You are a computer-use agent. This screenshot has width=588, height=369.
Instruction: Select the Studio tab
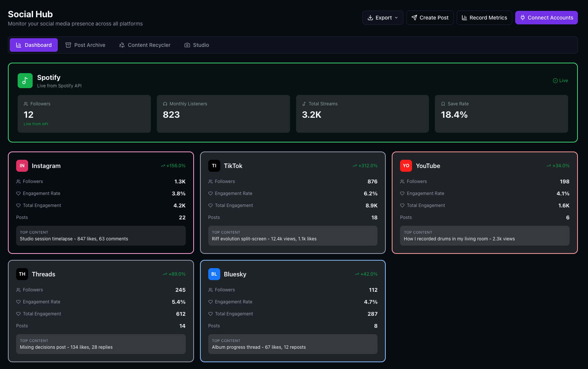[x=197, y=45]
